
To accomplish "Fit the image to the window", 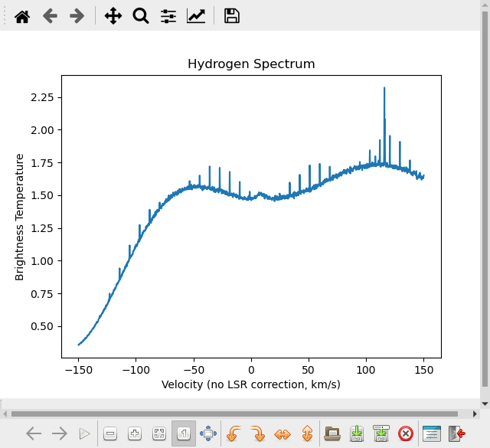I will pos(159,433).
